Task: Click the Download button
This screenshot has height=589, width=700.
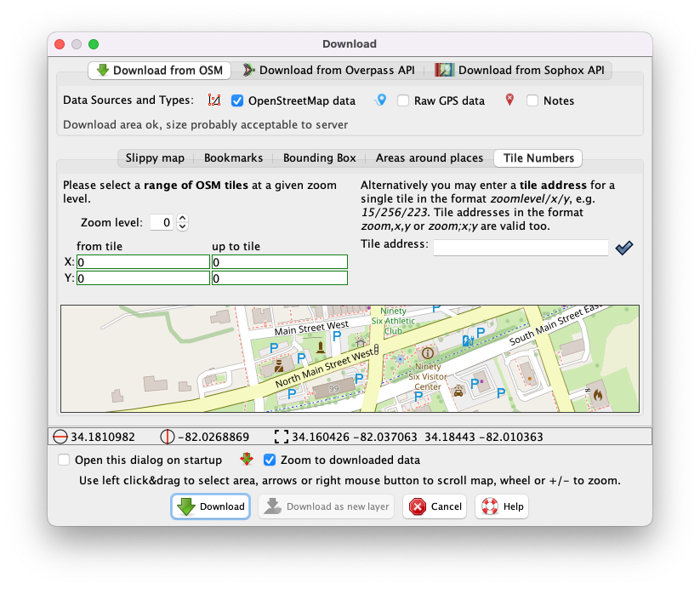Action: pos(210,506)
